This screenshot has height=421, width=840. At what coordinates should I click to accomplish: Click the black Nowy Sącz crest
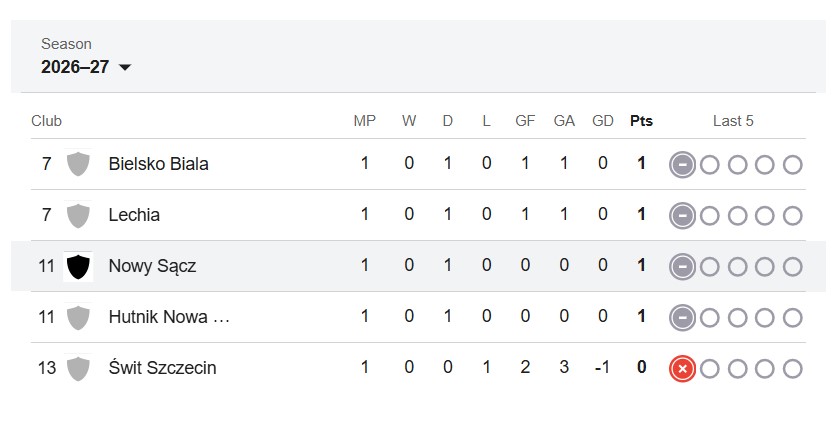pyautogui.click(x=78, y=266)
